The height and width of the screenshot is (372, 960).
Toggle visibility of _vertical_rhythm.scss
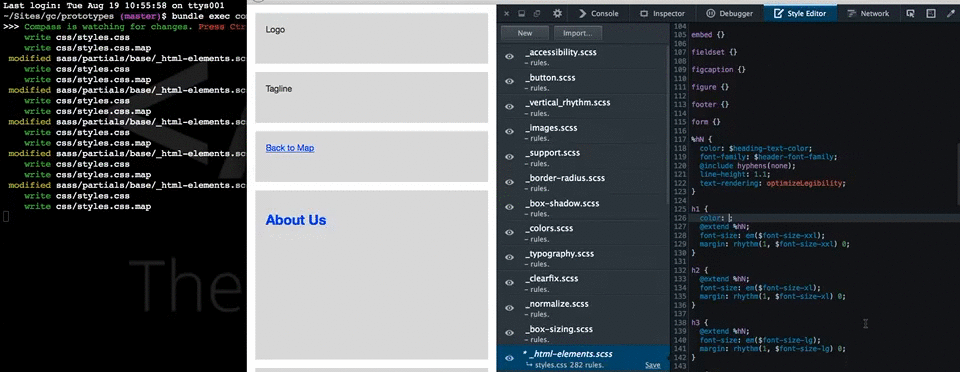[x=509, y=106]
